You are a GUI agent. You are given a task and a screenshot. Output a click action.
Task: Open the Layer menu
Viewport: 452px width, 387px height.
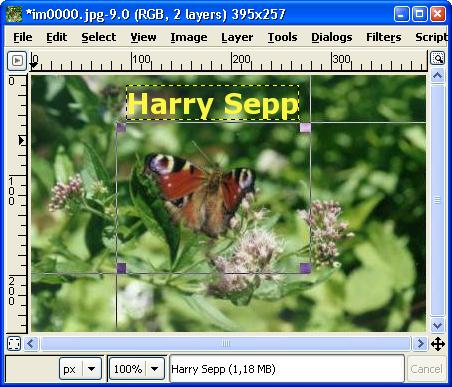237,37
